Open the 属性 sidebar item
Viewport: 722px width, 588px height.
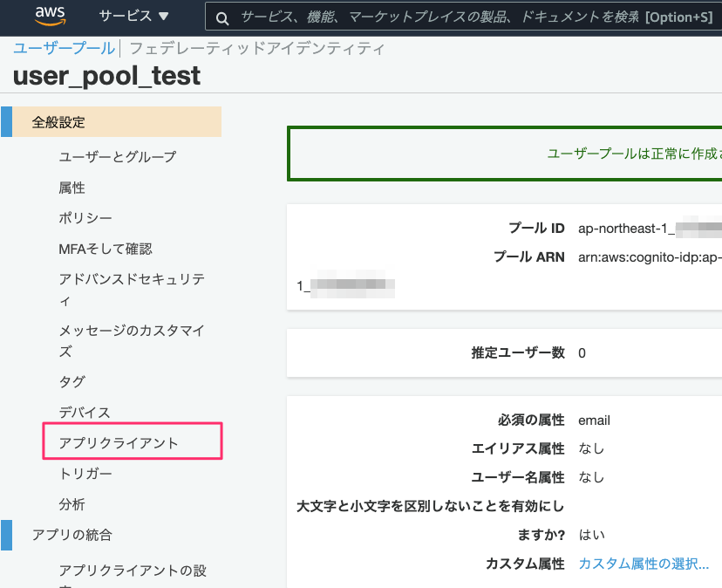coord(72,188)
